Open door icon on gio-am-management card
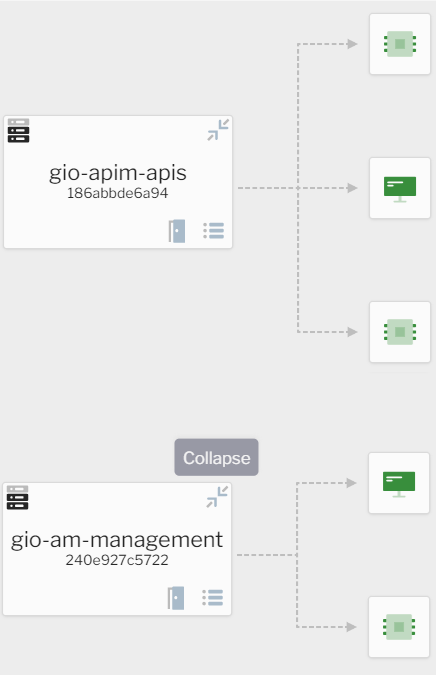The height and width of the screenshot is (675, 436). (x=176, y=598)
